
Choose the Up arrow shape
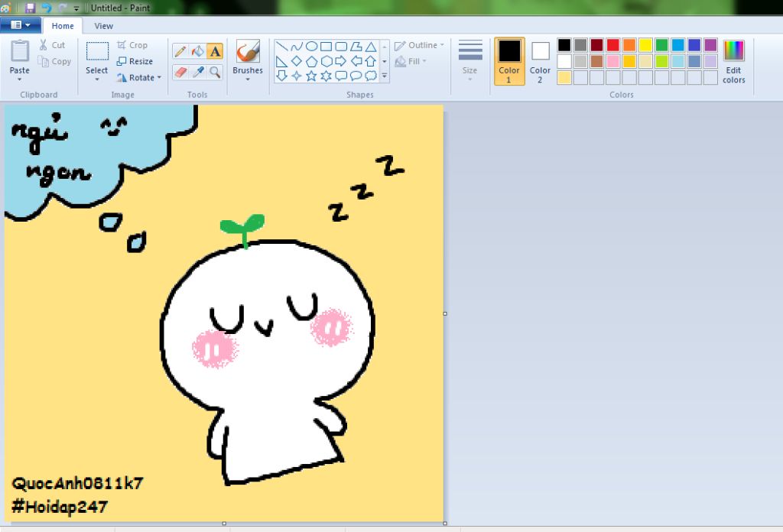tap(371, 61)
